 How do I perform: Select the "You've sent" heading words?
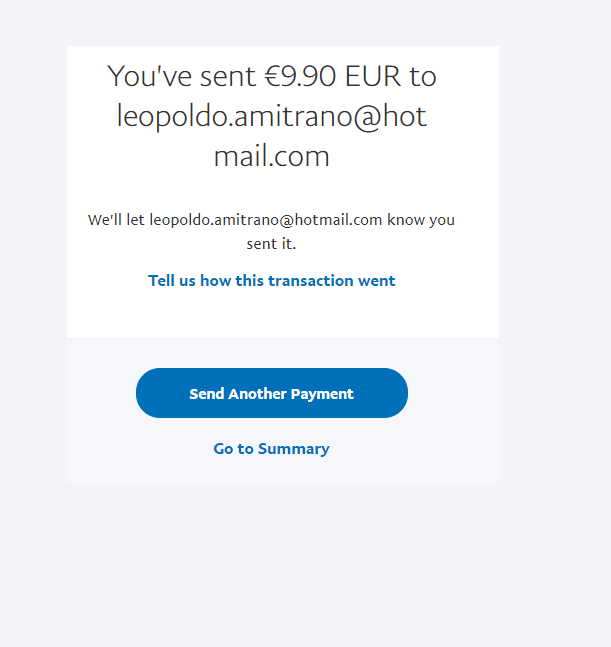pos(182,76)
